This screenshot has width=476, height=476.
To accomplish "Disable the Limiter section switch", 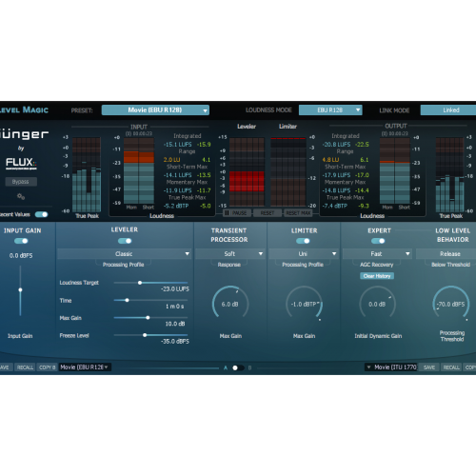I will click(x=303, y=241).
